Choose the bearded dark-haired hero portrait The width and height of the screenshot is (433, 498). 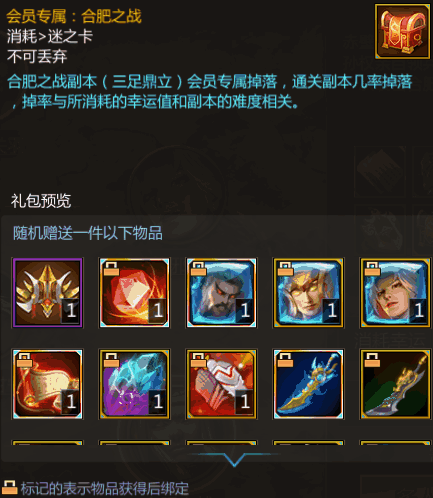[221, 293]
